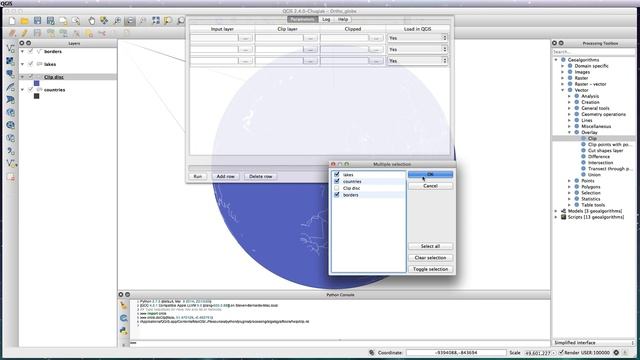
Task: Collapse the countries layer tree arrow
Action: [22, 89]
